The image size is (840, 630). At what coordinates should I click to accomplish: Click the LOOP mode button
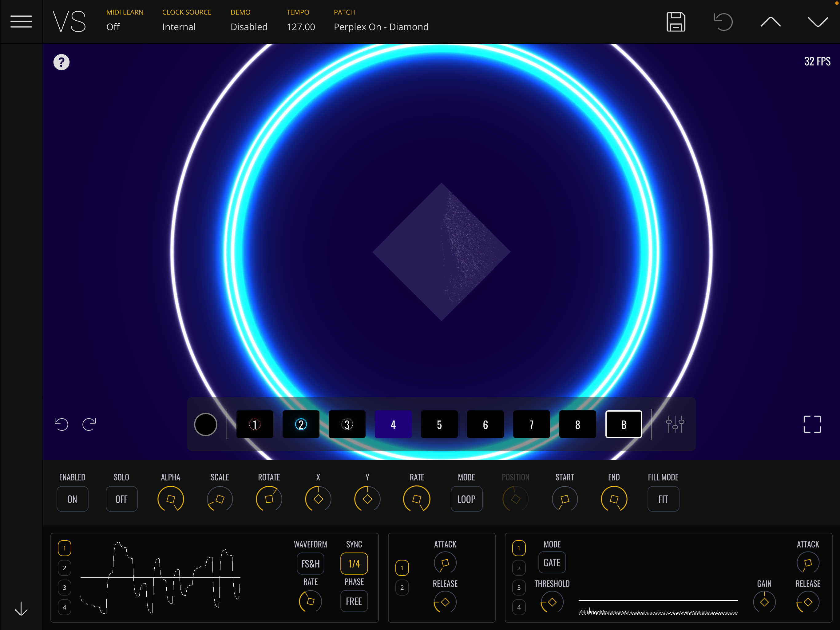(x=466, y=499)
